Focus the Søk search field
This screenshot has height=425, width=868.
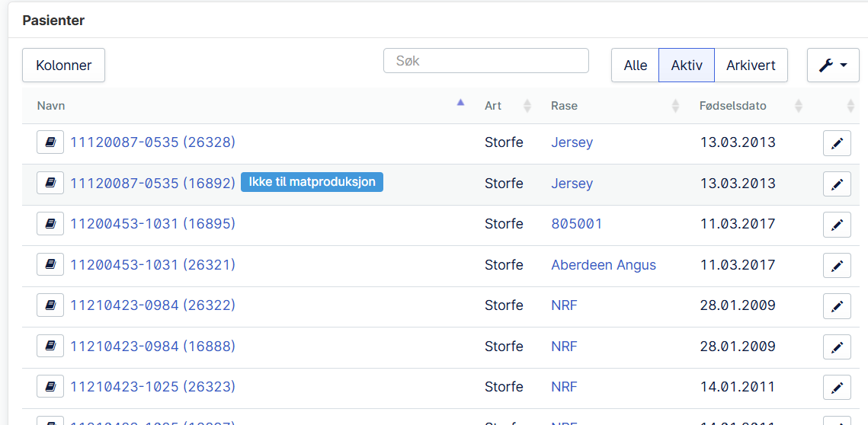(485, 61)
